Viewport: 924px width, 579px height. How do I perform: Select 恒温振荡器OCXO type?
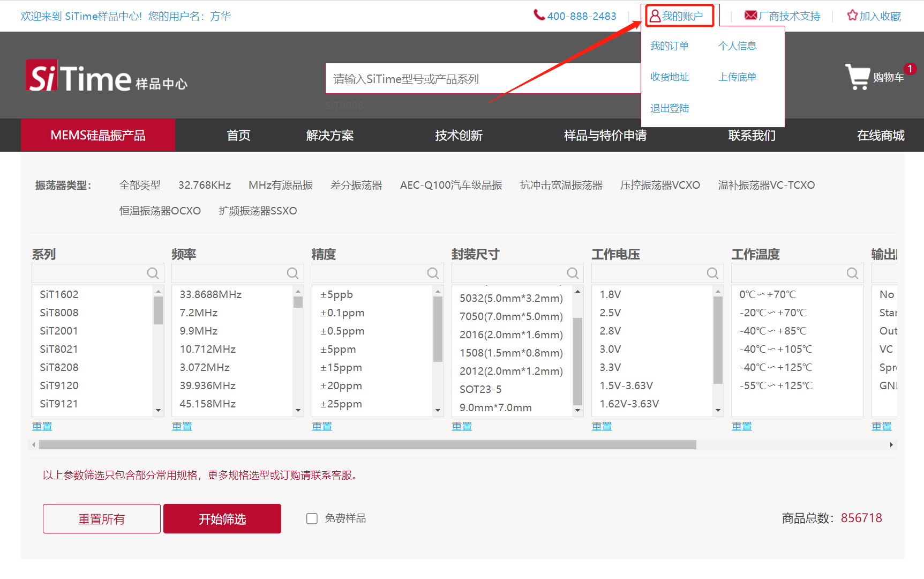pyautogui.click(x=160, y=211)
